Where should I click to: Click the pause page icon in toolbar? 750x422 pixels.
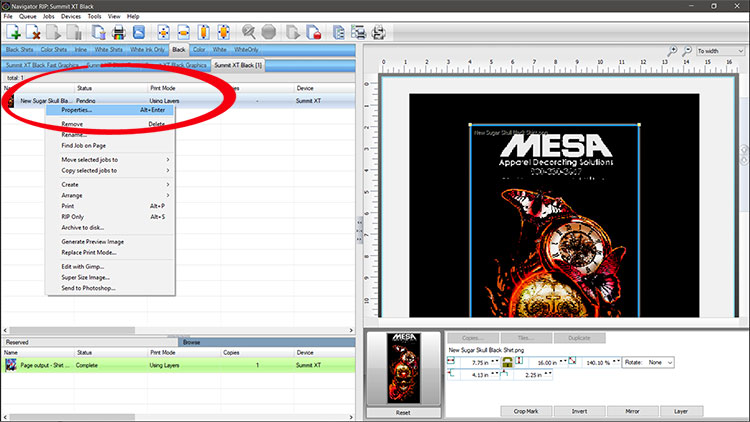pos(74,33)
